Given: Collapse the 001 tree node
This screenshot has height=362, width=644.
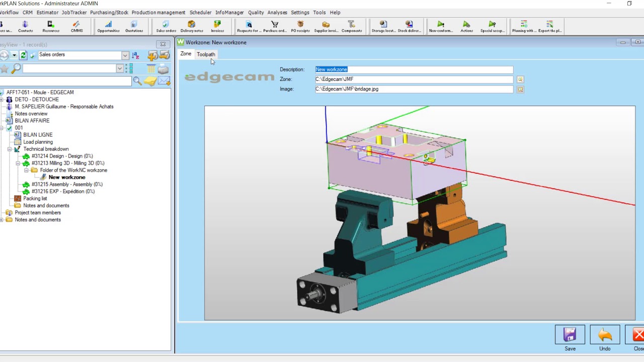Looking at the screenshot, I should tap(2, 128).
